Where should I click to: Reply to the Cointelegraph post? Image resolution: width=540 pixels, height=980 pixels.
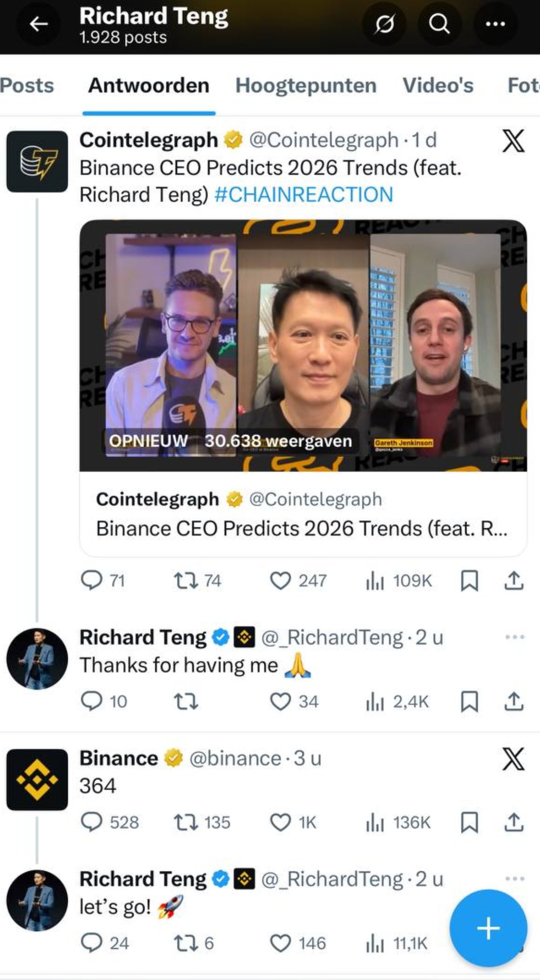[x=92, y=581]
